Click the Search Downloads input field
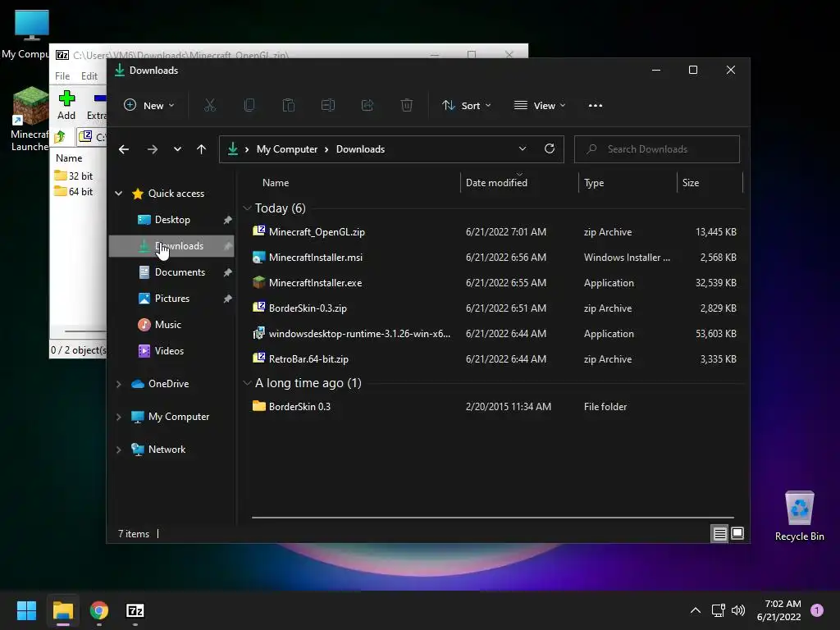The height and width of the screenshot is (630, 840). click(x=657, y=149)
